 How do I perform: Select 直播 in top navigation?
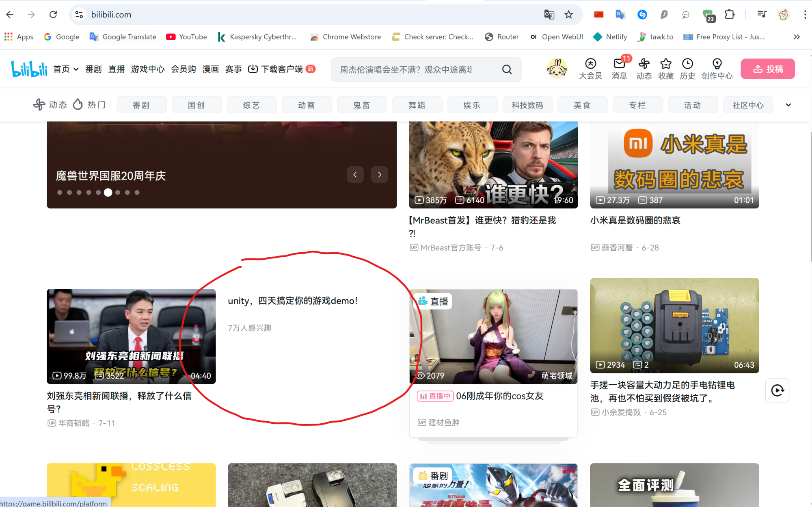[117, 69]
